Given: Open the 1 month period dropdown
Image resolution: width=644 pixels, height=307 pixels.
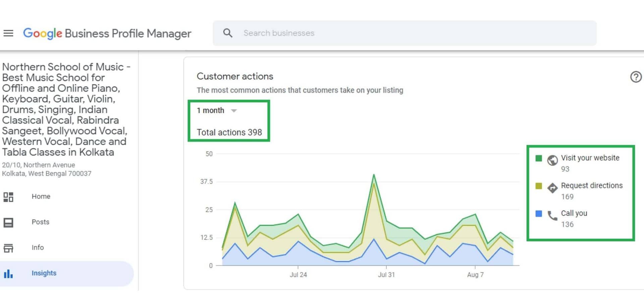Looking at the screenshot, I should pyautogui.click(x=217, y=111).
